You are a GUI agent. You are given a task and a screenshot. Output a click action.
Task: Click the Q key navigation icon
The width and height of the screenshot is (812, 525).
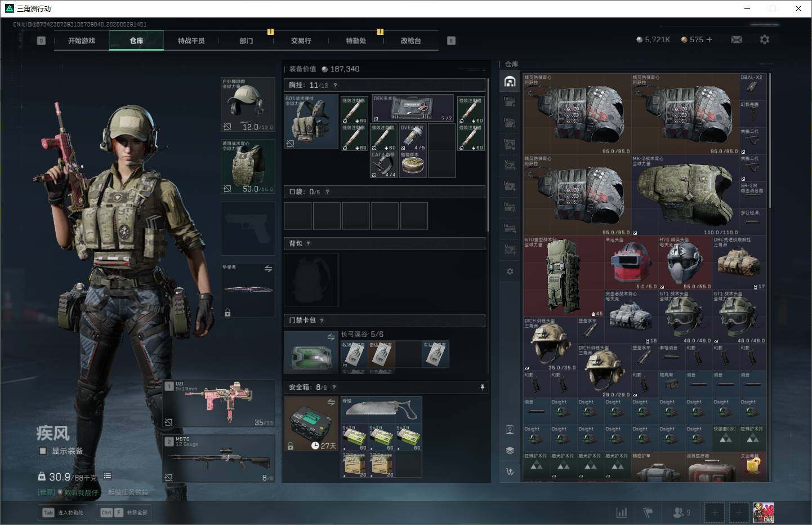pyautogui.click(x=41, y=41)
